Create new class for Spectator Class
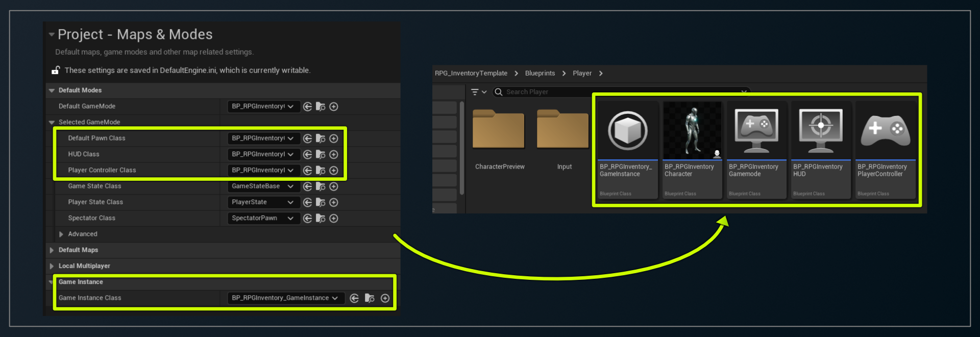This screenshot has width=980, height=337. pos(334,219)
